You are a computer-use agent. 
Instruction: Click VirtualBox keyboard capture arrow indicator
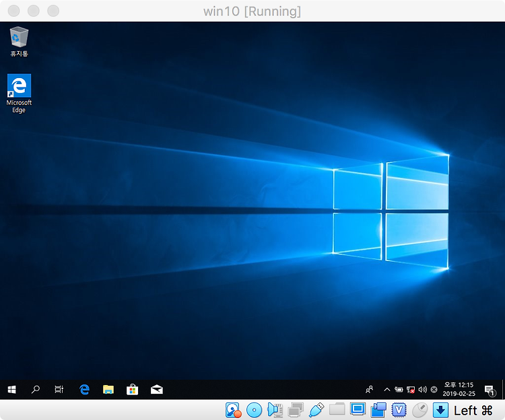click(440, 410)
